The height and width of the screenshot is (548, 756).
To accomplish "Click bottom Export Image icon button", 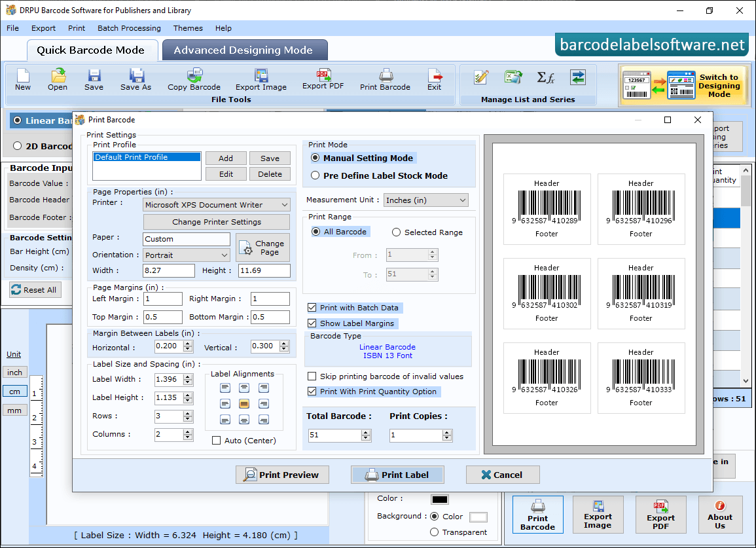I will click(x=598, y=515).
